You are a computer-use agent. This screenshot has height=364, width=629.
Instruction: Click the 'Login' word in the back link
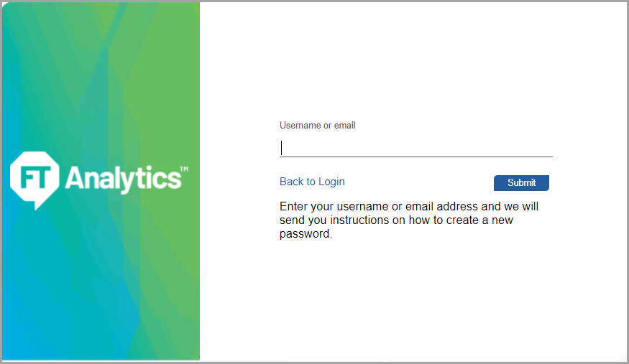[331, 182]
